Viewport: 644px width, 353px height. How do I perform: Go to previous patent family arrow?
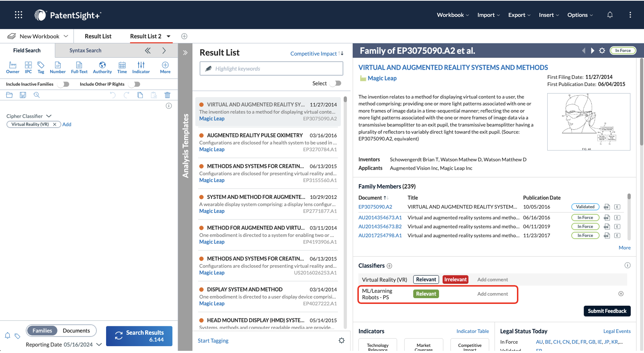pos(584,51)
